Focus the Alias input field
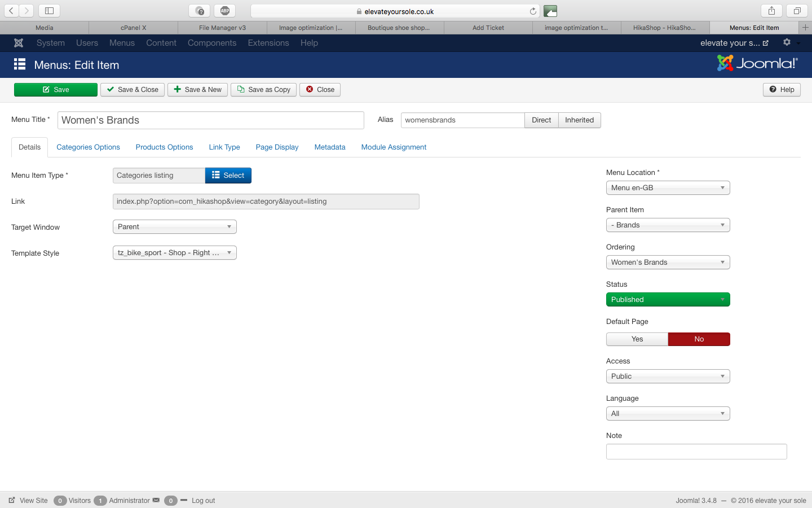This screenshot has width=812, height=508. point(463,120)
